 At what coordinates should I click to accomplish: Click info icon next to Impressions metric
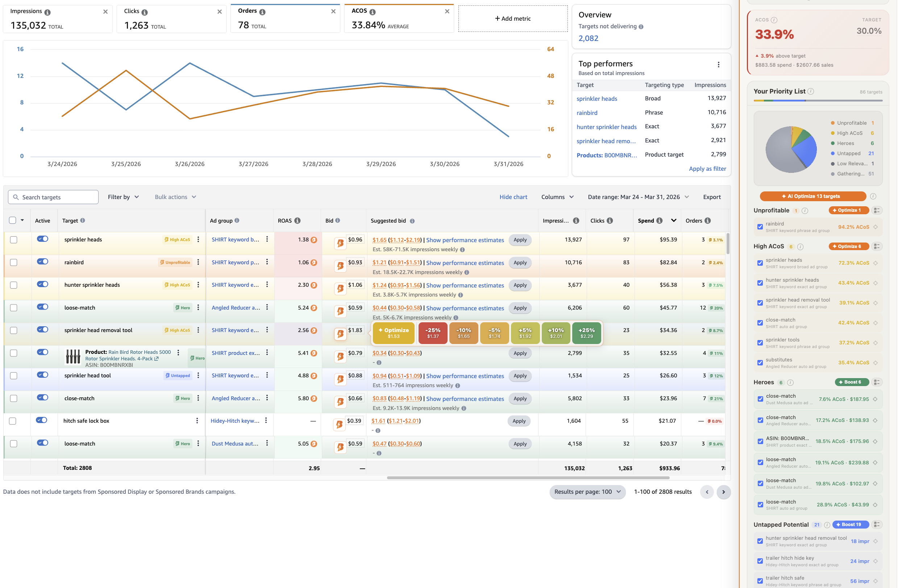(47, 12)
